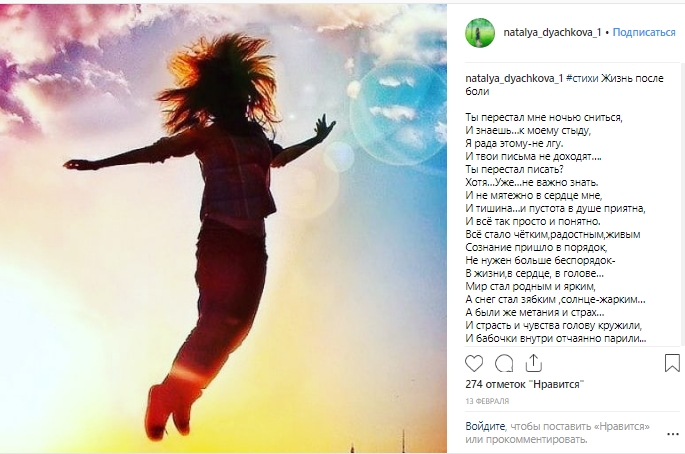685x454 pixels.
Task: Like the post with the heart icon
Action: tap(474, 363)
